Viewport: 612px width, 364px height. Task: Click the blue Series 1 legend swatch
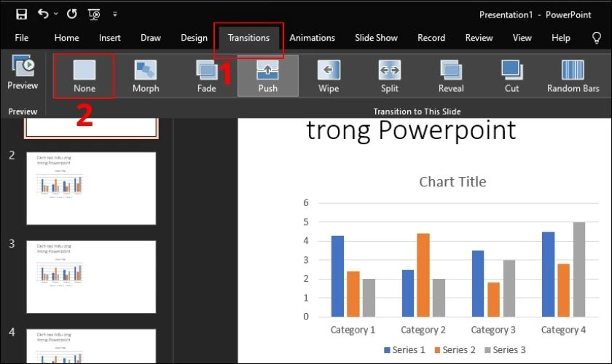(x=387, y=350)
